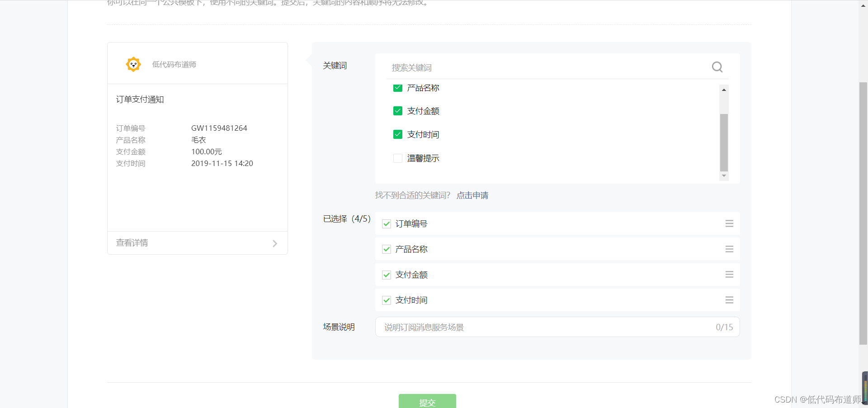Click the 2019-11-15 14:20 time value
This screenshot has width=868, height=408.
[222, 163]
